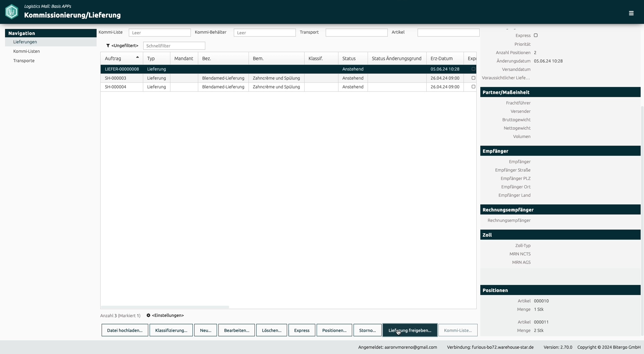Click the table horizontal scrollbar

pyautogui.click(x=165, y=307)
